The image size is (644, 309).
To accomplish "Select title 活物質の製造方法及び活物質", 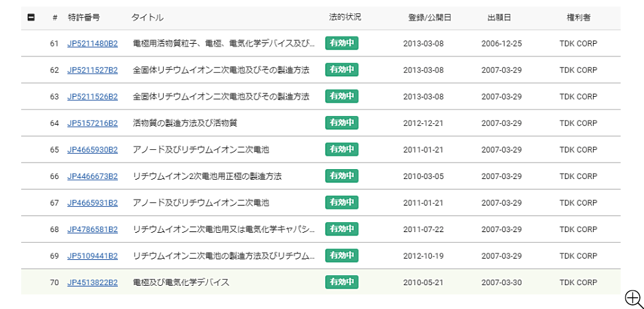I will (x=185, y=123).
